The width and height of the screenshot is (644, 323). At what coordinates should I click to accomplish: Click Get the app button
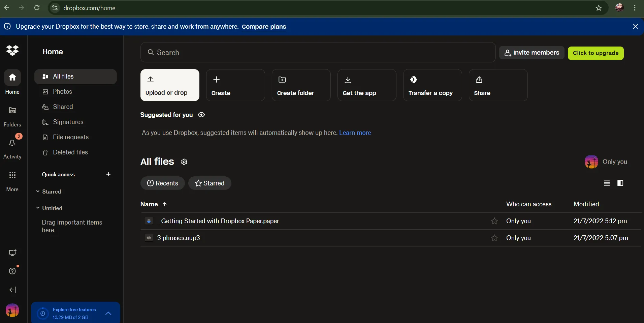[x=367, y=85]
